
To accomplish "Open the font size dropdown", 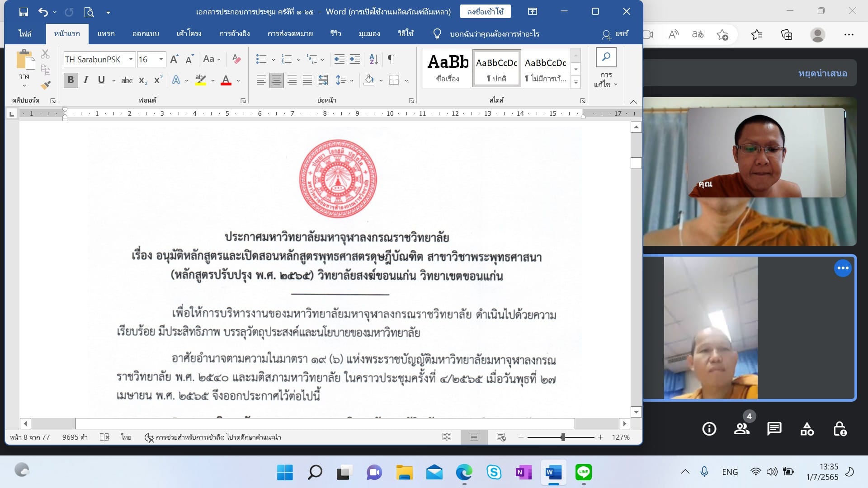I will tap(161, 59).
